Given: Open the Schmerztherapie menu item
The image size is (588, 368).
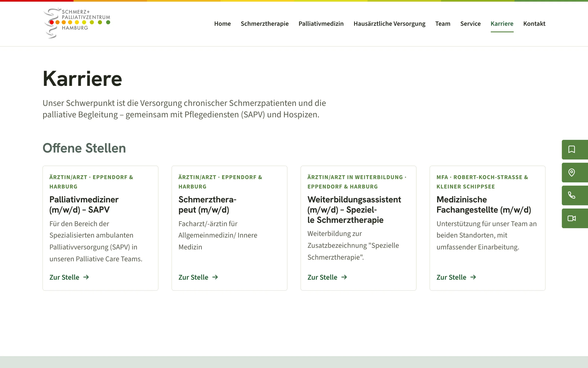Looking at the screenshot, I should pyautogui.click(x=265, y=24).
